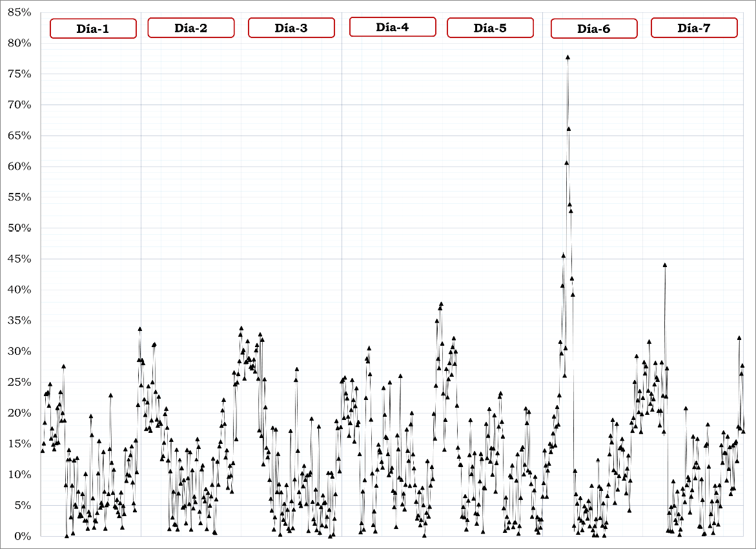756x549 pixels.
Task: Select the 55% y-axis label
Action: (19, 197)
